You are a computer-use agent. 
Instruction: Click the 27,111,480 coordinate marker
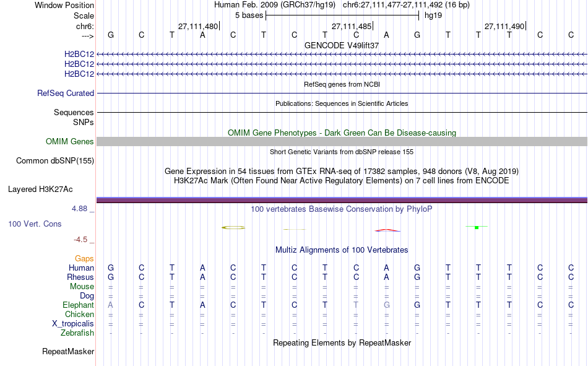198,26
